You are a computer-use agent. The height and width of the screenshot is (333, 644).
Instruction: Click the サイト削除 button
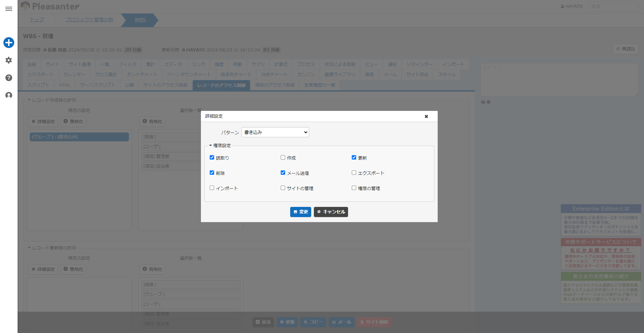374,322
